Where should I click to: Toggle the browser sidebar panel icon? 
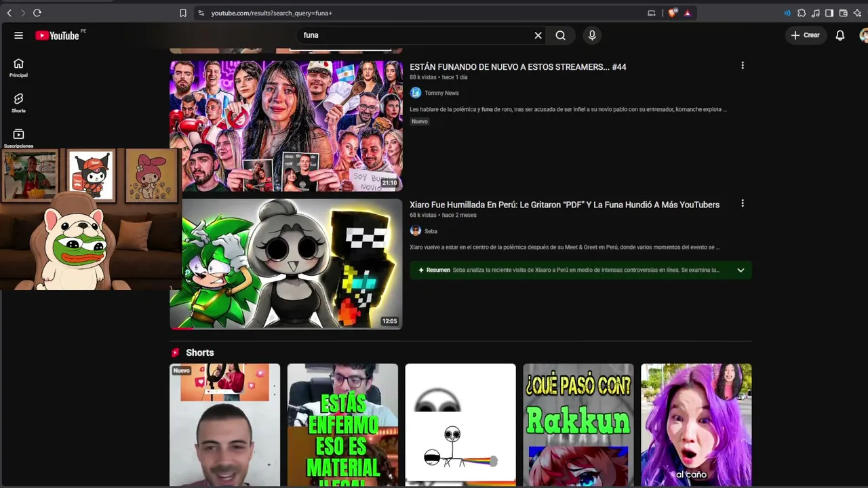tap(829, 13)
